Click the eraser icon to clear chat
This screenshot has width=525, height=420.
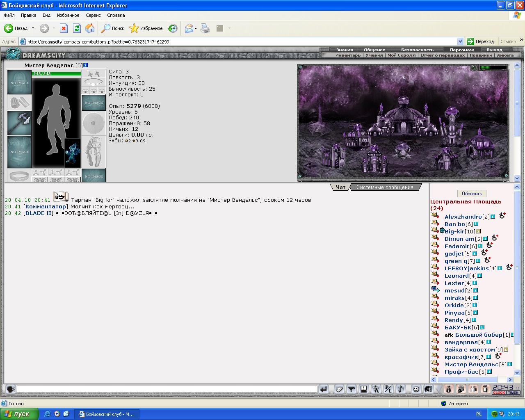[x=339, y=389]
